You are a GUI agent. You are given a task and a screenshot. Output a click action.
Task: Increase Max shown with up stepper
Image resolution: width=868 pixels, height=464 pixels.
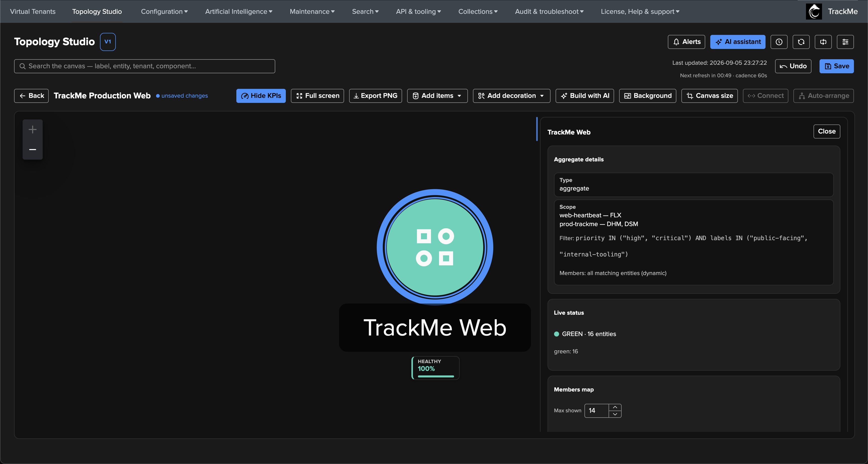tap(615, 407)
